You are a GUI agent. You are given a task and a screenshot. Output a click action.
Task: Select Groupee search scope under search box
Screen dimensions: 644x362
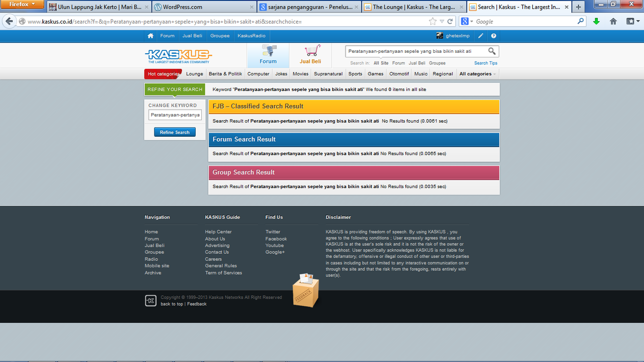(x=437, y=63)
